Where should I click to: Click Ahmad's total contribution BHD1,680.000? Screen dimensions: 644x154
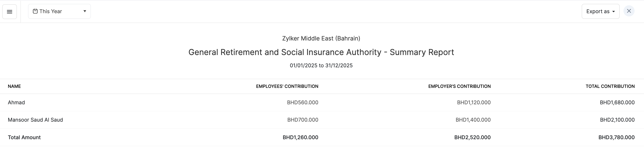(x=617, y=103)
